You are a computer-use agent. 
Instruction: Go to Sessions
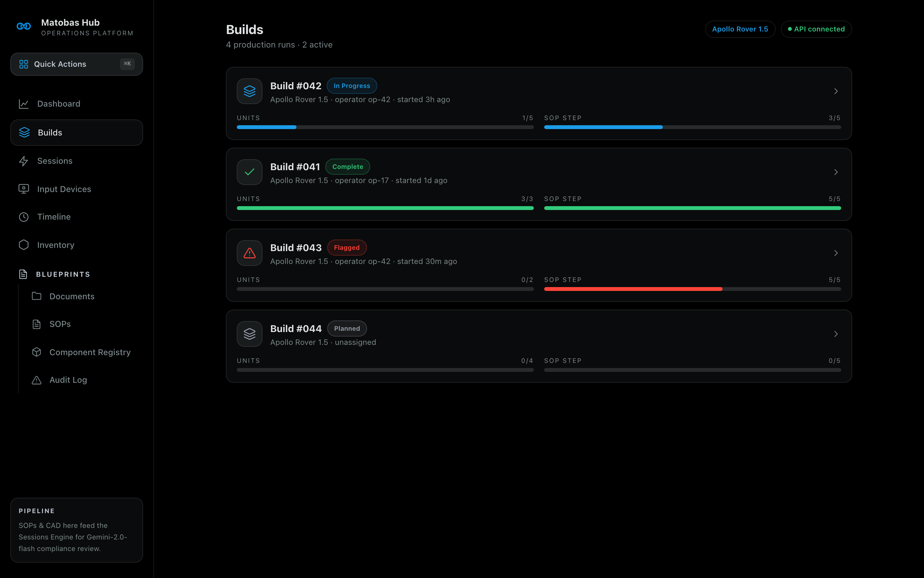77,161
